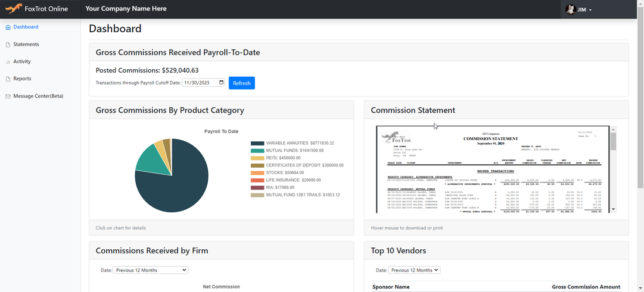This screenshot has width=644, height=292.
Task: Click the Gross Commission Amount column header
Action: click(586, 287)
